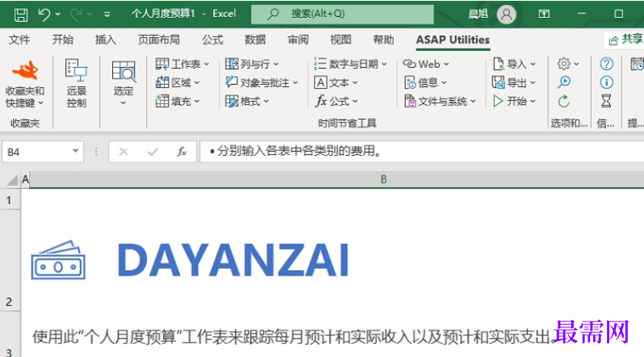Image resolution: width=644 pixels, height=357 pixels.
Task: Open 远景控制 vision control icon
Action: click(77, 70)
